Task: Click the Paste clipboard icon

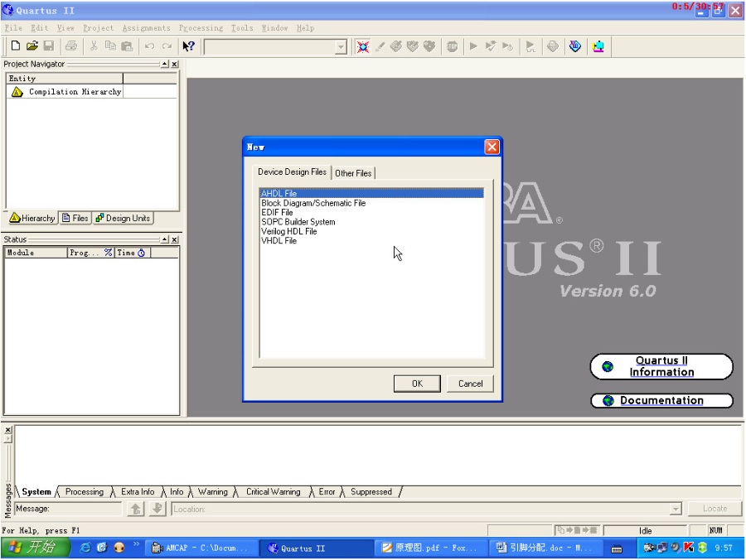Action: 127,46
